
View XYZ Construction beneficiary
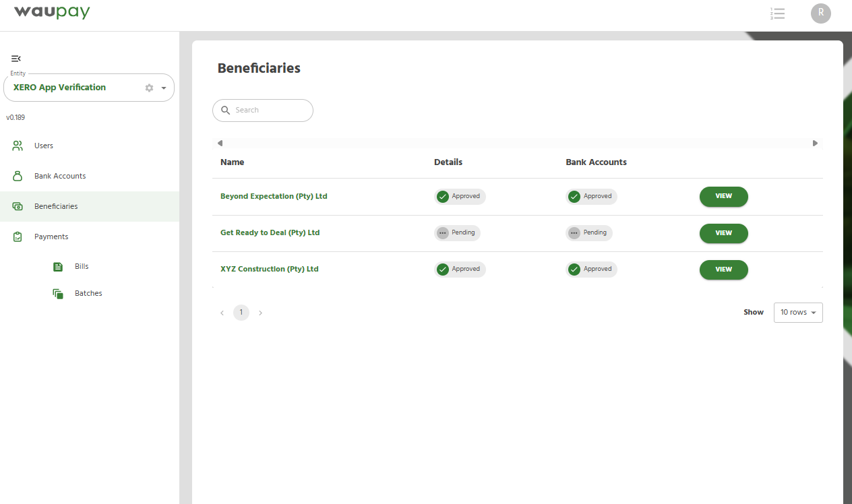click(x=724, y=270)
